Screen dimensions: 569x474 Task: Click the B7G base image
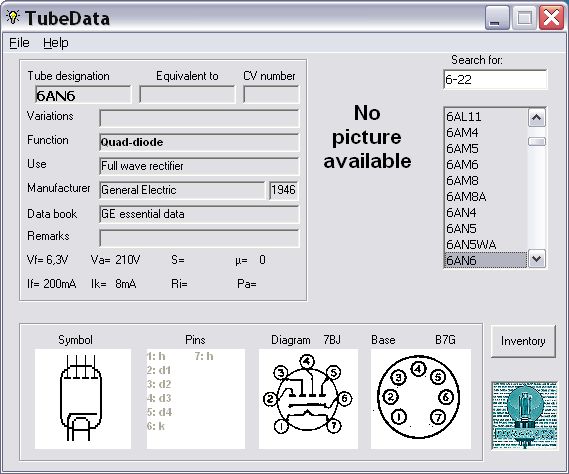[421, 399]
